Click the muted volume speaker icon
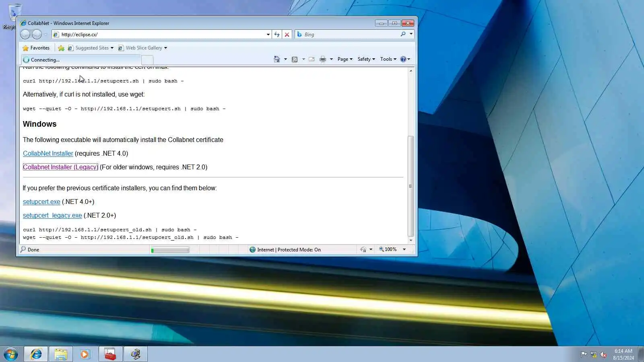 (x=603, y=354)
